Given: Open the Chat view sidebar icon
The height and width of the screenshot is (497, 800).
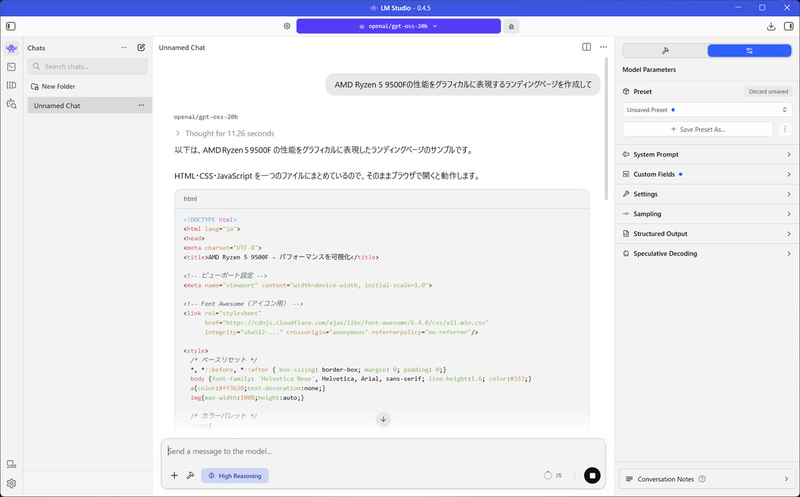Looking at the screenshot, I should (11, 48).
